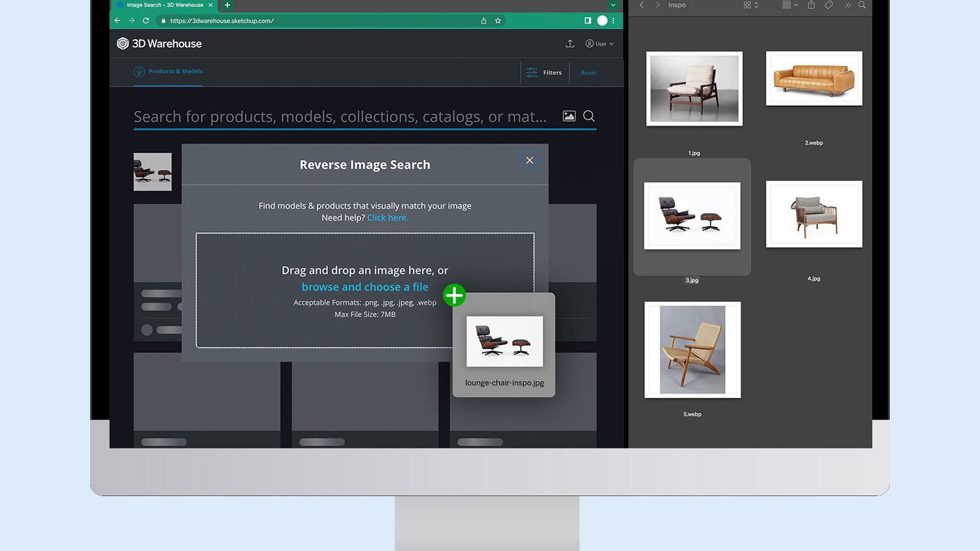Select the 3.jpg lounge chair file
Screen dimensions: 980x551
click(x=693, y=216)
